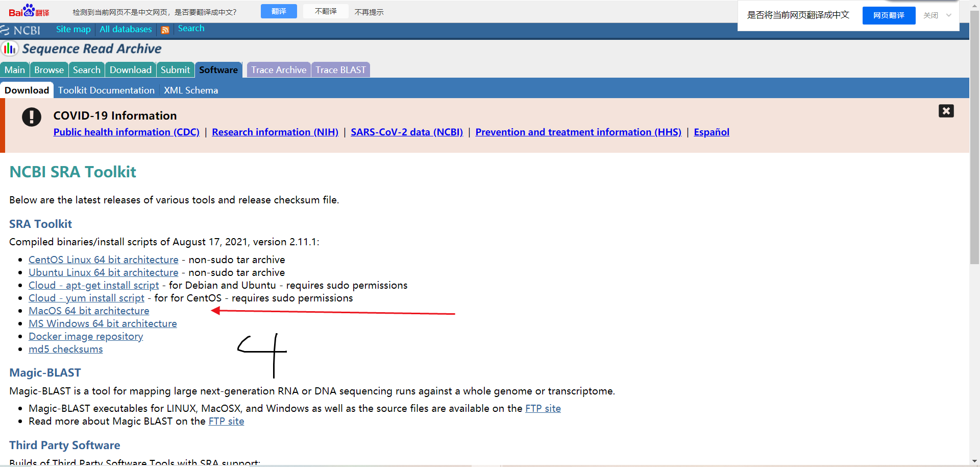Choose 不翻译 to keep original language
This screenshot has width=980, height=467.
click(326, 11)
